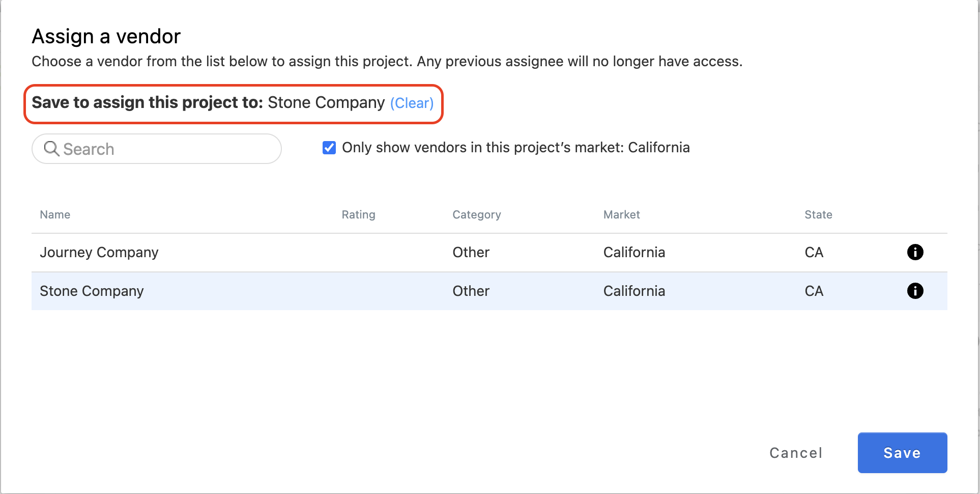Click the Save button

pyautogui.click(x=902, y=453)
